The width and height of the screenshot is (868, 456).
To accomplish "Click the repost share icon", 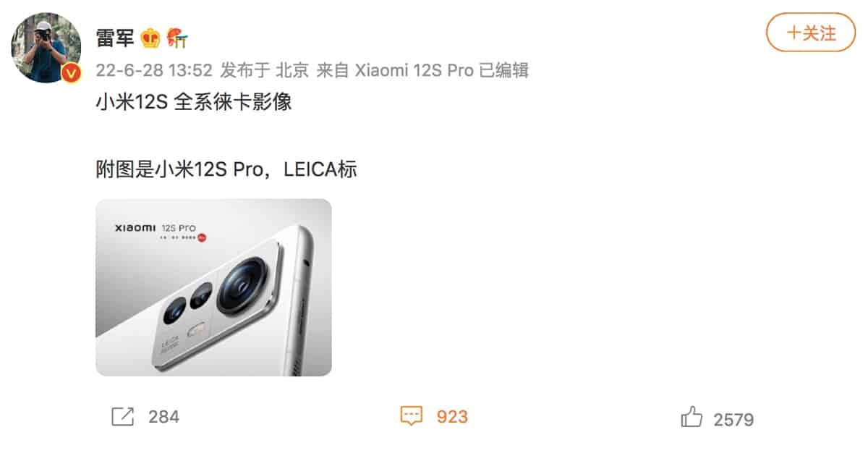I will coord(123,417).
